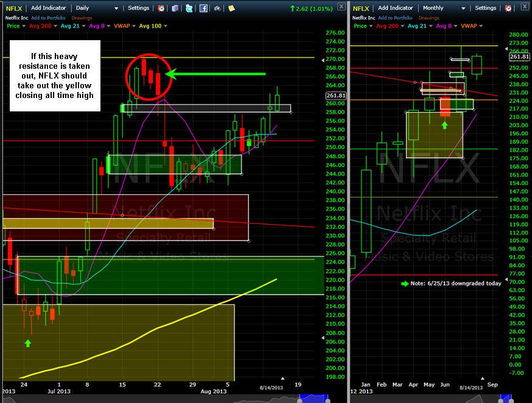532x403 pixels.
Task: Click the Drawings link on Monthly chart
Action: [x=429, y=18]
